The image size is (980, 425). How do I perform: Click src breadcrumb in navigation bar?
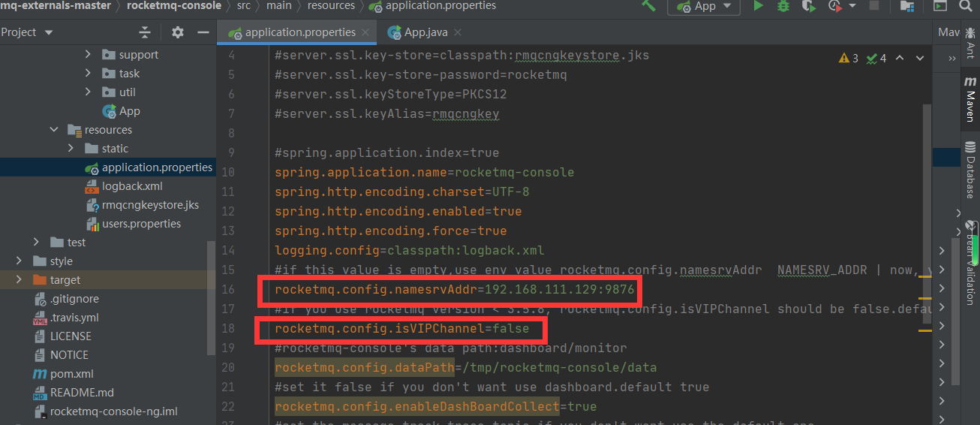click(x=243, y=5)
